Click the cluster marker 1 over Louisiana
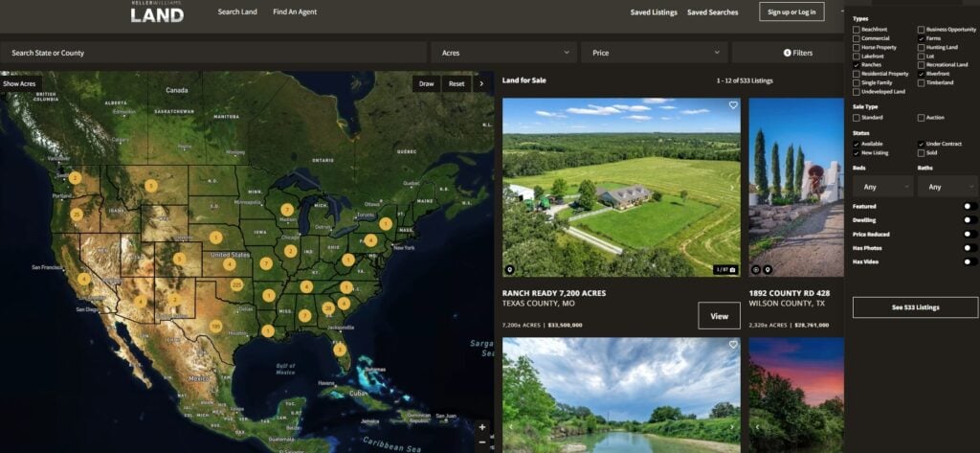 (x=268, y=331)
